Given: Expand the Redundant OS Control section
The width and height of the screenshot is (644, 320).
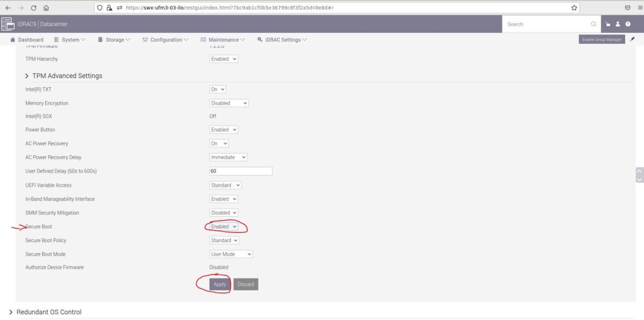Looking at the screenshot, I should (x=48, y=312).
